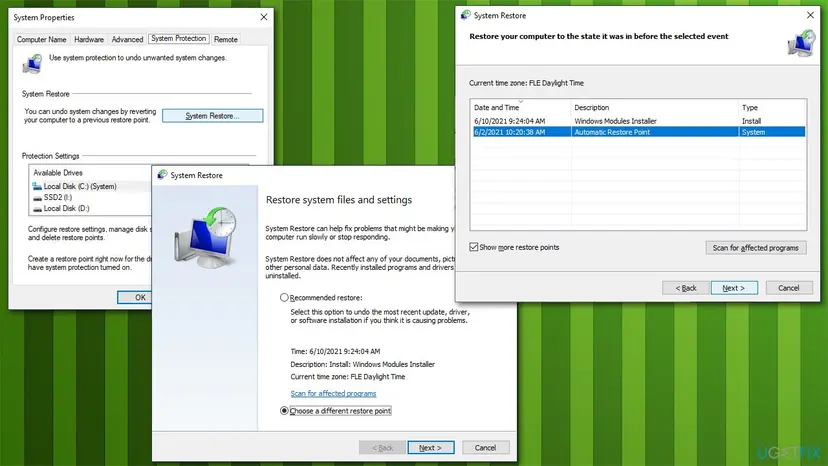Click the middle System Restore title bar icon
828x466 pixels.
tap(162, 175)
